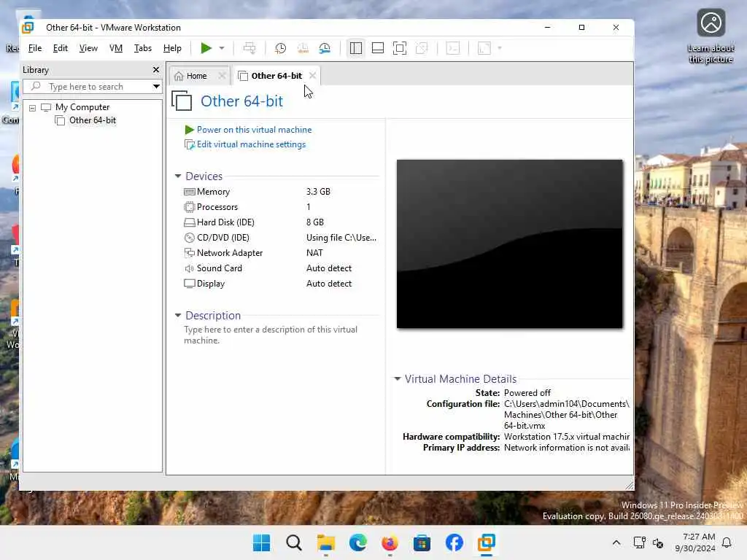Collapse the Devices section

pos(178,176)
